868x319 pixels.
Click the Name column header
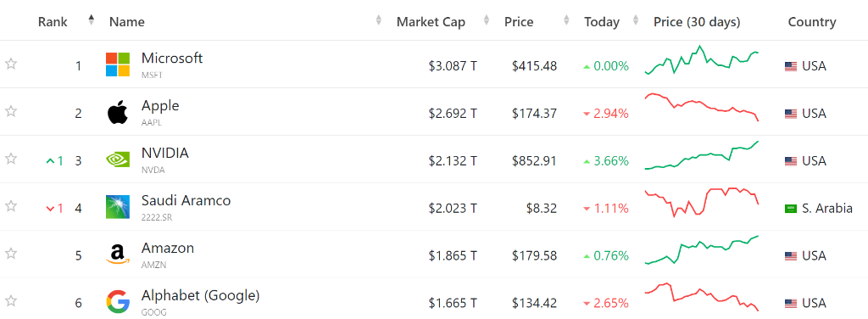pyautogui.click(x=127, y=22)
